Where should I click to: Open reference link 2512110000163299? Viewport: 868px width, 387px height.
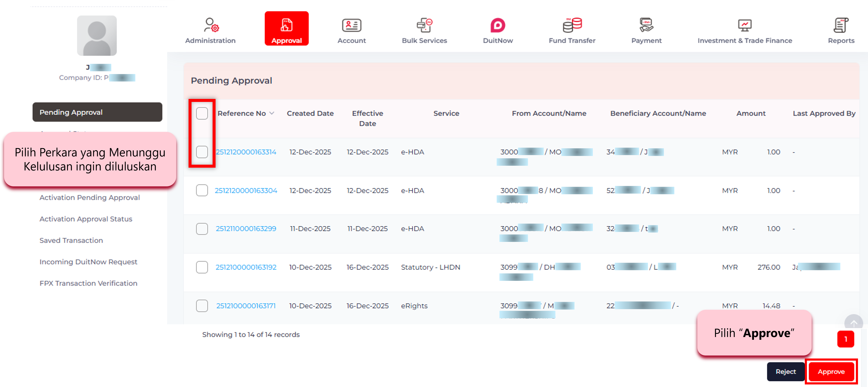[x=246, y=229]
